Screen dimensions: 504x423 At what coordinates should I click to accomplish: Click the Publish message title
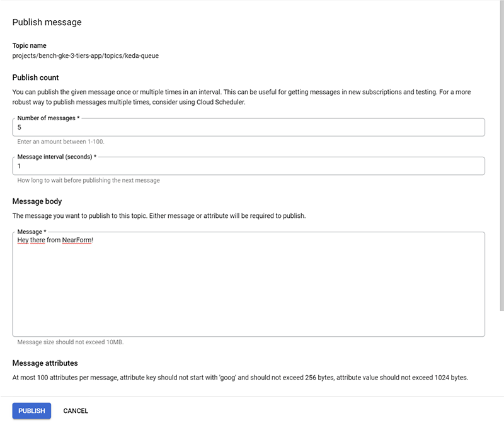coord(47,22)
